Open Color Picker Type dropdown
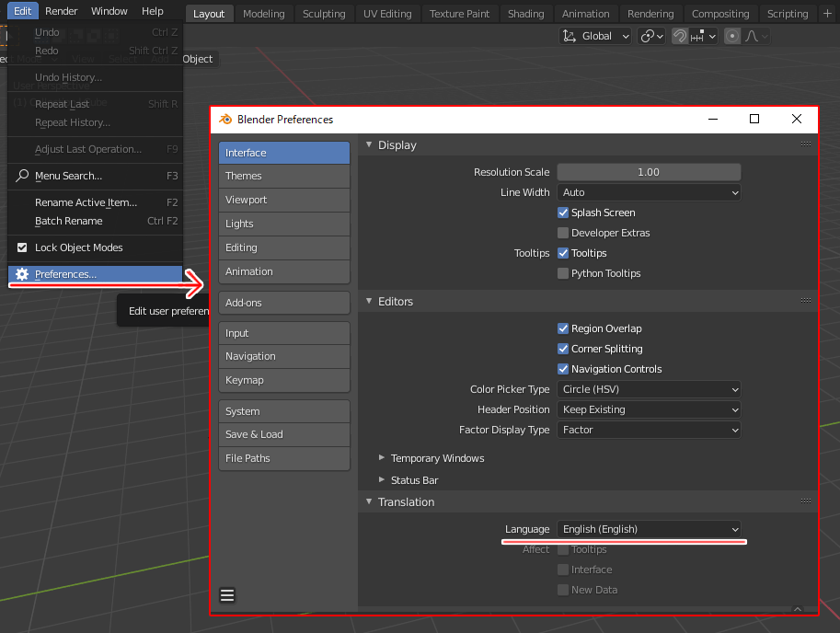Viewport: 840px width, 633px height. 649,389
